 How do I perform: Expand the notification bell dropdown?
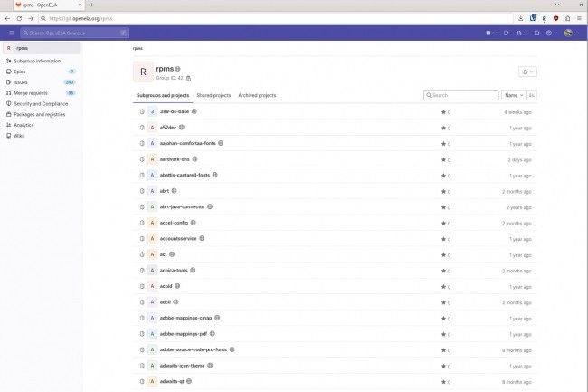click(526, 72)
